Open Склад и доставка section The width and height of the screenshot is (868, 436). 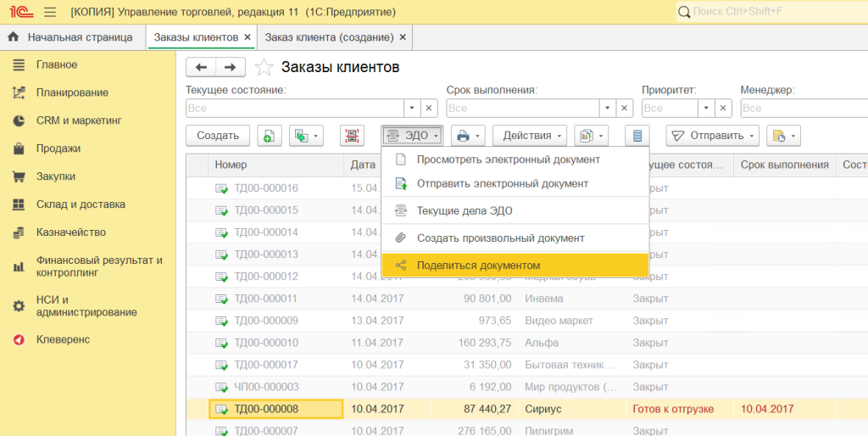pos(81,204)
